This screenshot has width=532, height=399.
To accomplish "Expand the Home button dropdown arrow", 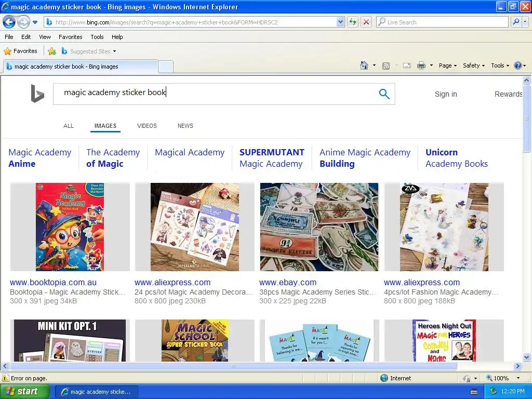I will coord(374,65).
